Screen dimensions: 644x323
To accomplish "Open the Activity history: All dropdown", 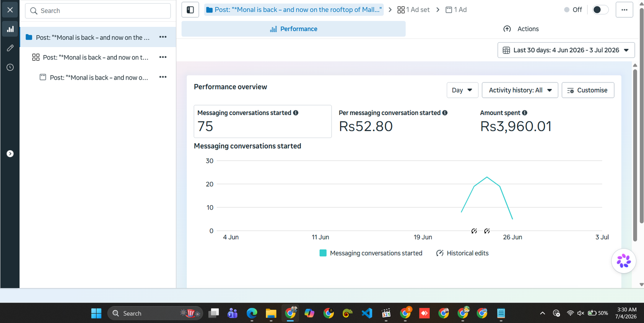I will pos(520,90).
